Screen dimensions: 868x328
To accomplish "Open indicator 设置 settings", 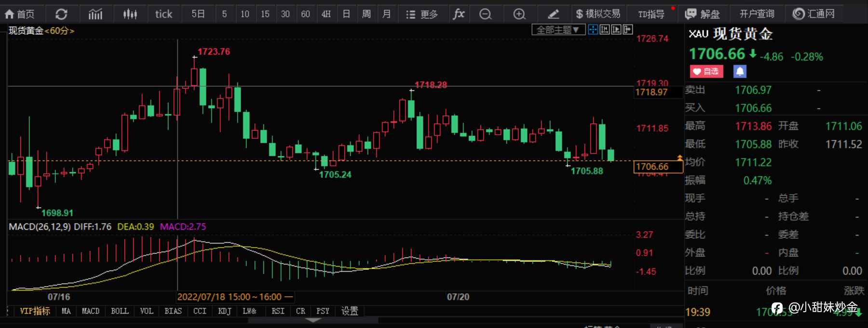I will point(350,311).
